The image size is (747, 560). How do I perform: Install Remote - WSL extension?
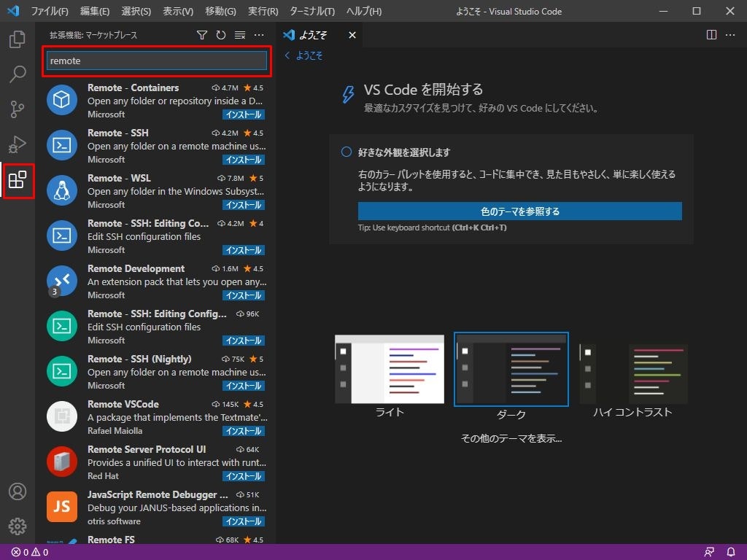tap(244, 205)
